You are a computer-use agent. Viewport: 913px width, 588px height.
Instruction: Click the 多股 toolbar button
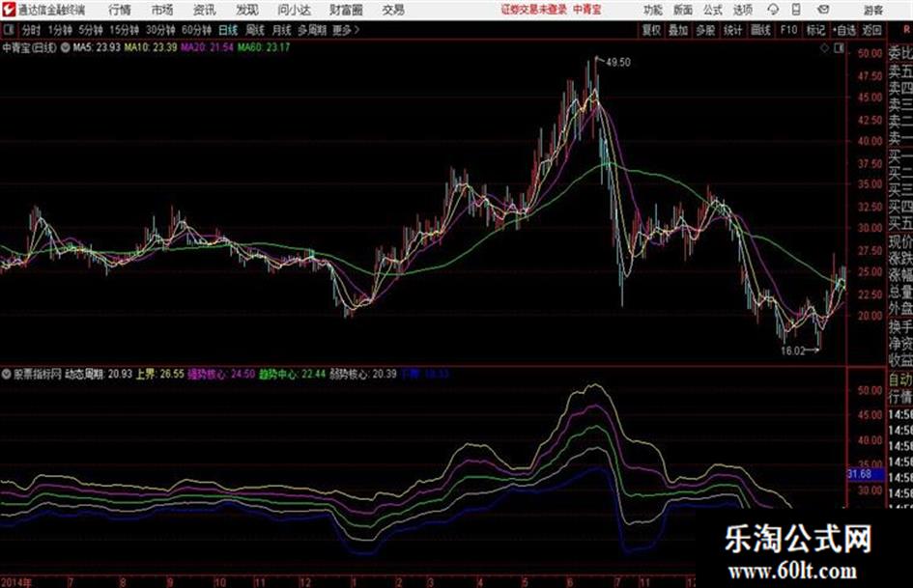pos(705,30)
